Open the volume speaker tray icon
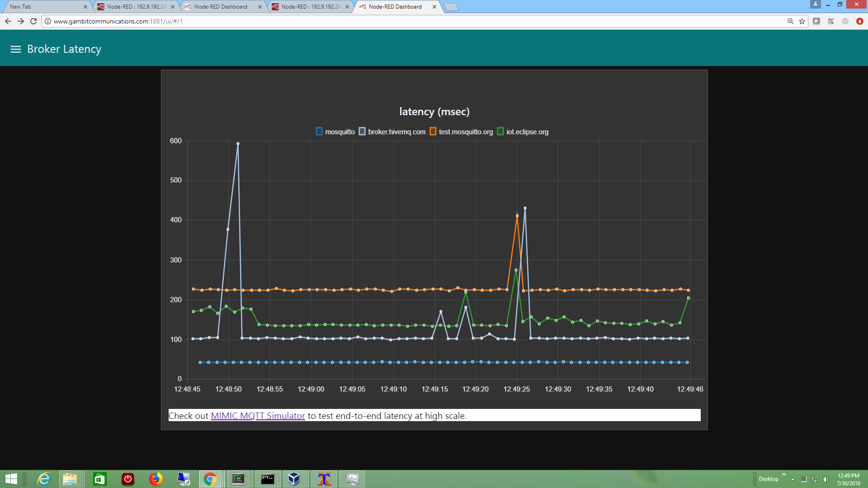Screen dimensions: 868x488 tap(826, 479)
